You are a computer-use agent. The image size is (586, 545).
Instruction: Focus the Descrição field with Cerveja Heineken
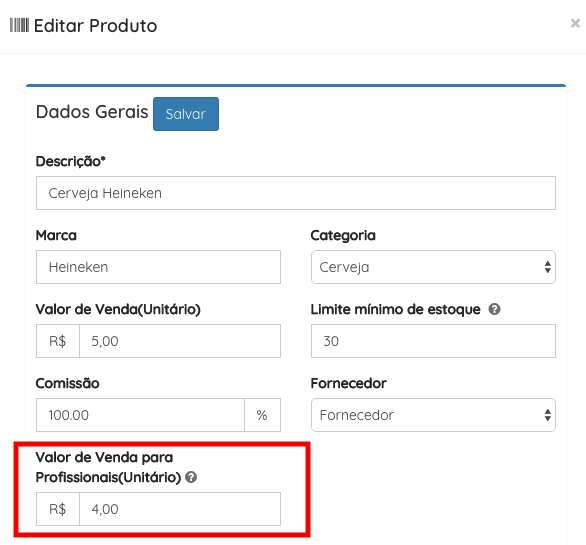(296, 193)
